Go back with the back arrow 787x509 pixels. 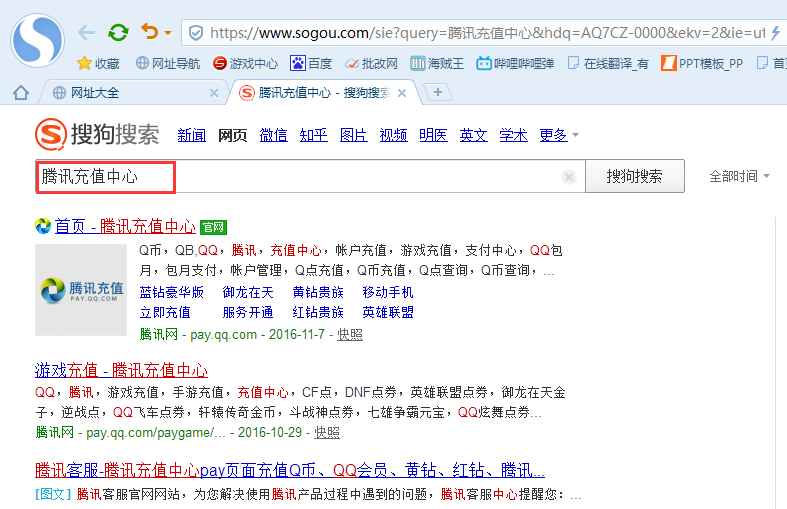[87, 33]
